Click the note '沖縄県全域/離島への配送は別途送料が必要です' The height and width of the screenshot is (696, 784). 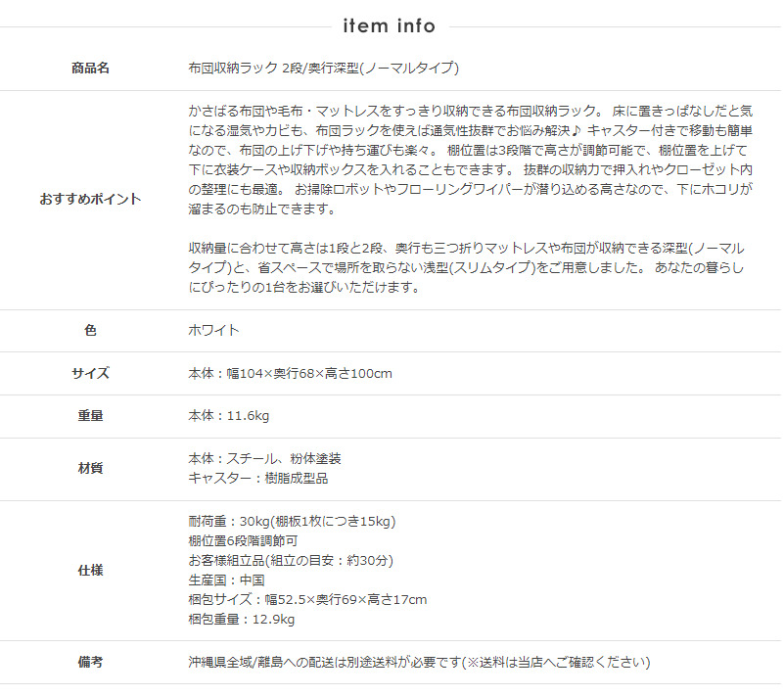click(325, 662)
